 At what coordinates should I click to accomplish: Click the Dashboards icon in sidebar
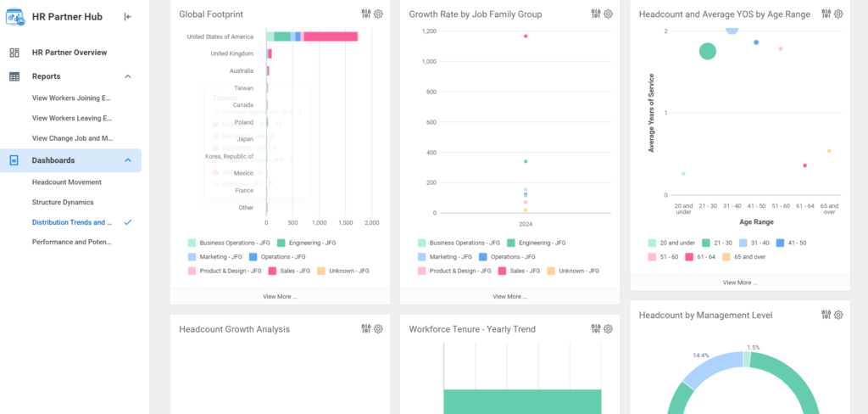[14, 160]
